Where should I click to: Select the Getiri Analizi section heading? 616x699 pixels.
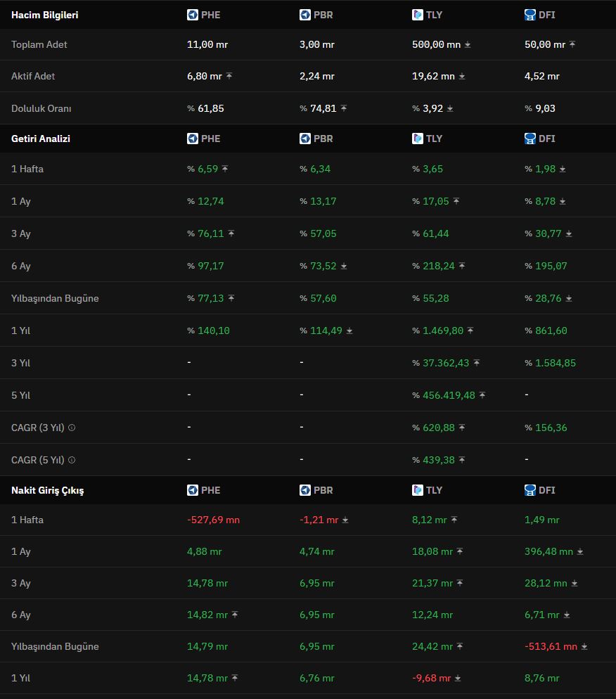(41, 139)
